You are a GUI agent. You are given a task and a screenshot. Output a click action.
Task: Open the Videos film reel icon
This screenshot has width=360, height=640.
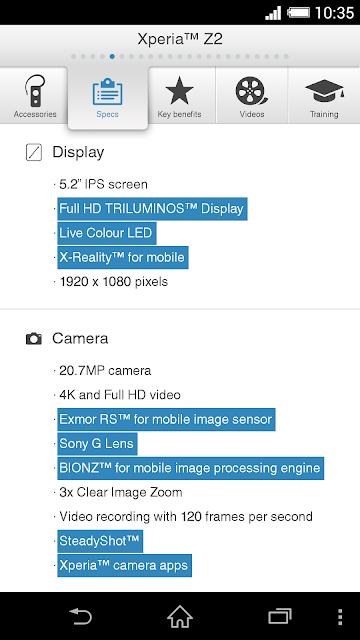point(251,91)
